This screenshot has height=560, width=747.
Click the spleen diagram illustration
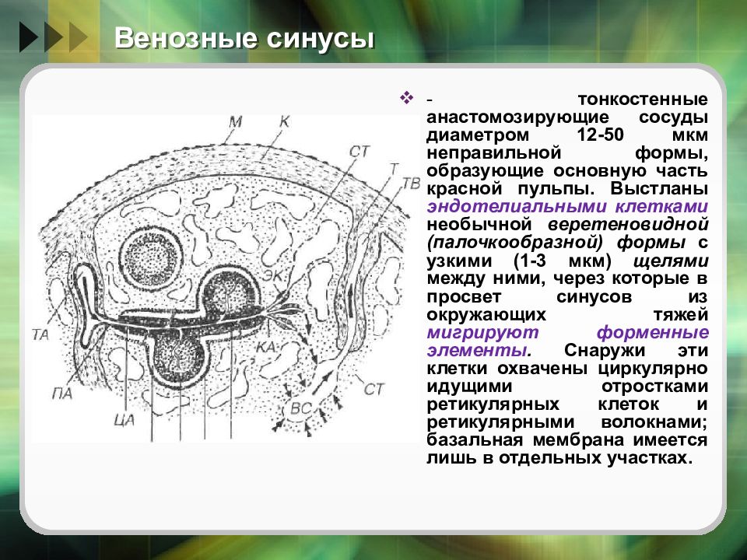tap(226, 278)
